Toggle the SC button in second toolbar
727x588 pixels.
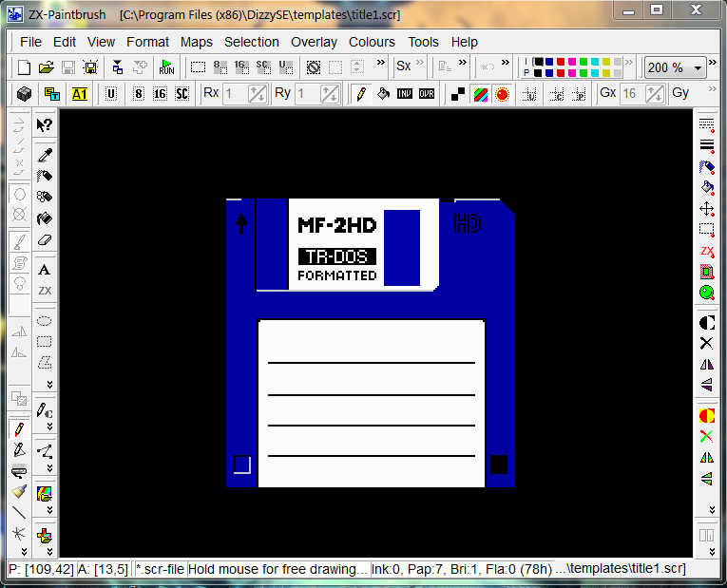(182, 94)
